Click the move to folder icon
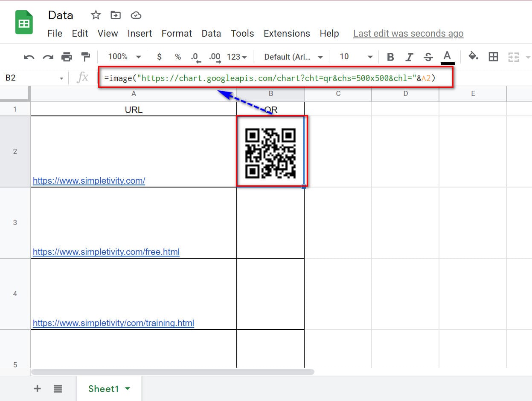Screen dimensions: 532x401 pyautogui.click(x=116, y=15)
